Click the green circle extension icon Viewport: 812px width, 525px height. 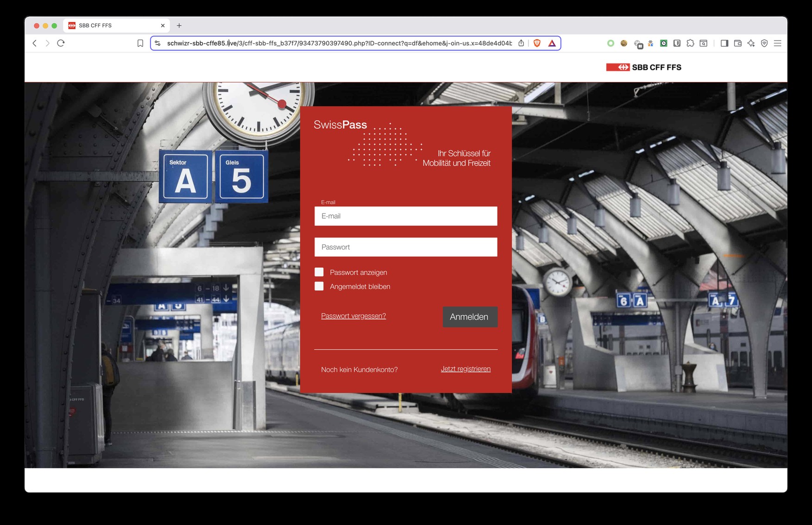point(611,43)
